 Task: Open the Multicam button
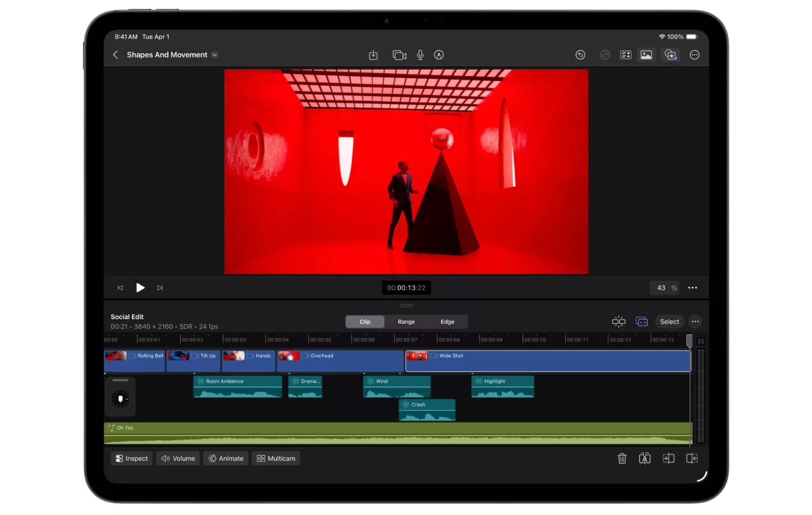coord(276,459)
